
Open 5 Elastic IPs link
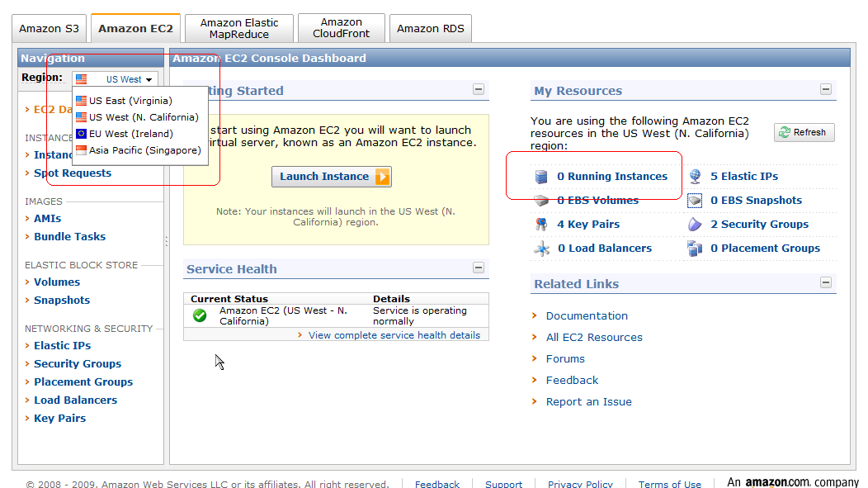pyautogui.click(x=744, y=176)
